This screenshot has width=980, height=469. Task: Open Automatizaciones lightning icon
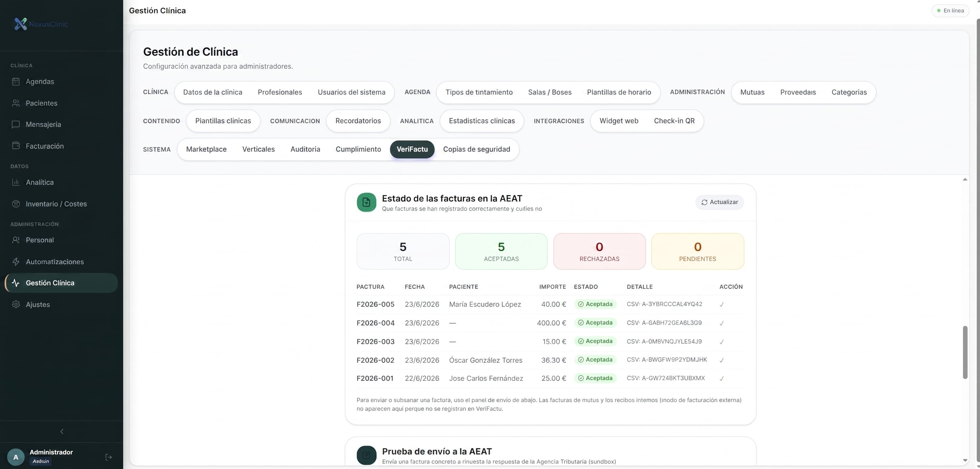(x=16, y=262)
